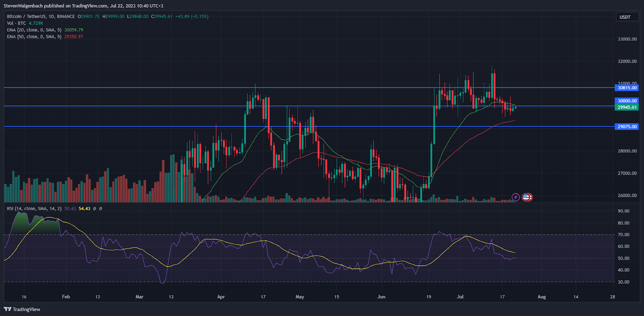Click the Jun label on the time axis
This screenshot has height=316, width=644.
[381, 297]
